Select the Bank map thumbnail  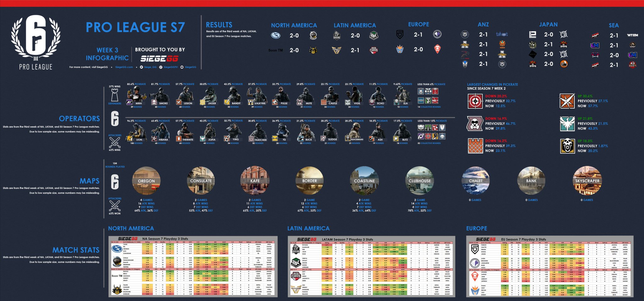tap(531, 181)
